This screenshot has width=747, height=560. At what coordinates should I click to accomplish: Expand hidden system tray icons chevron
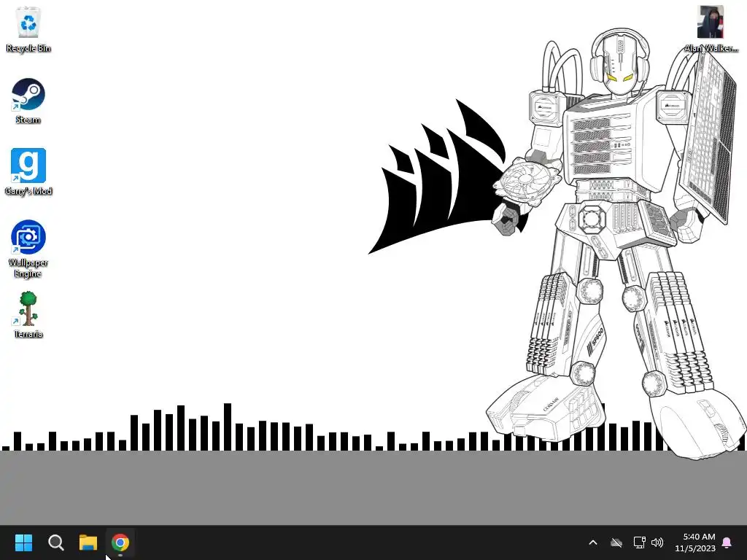tap(593, 542)
